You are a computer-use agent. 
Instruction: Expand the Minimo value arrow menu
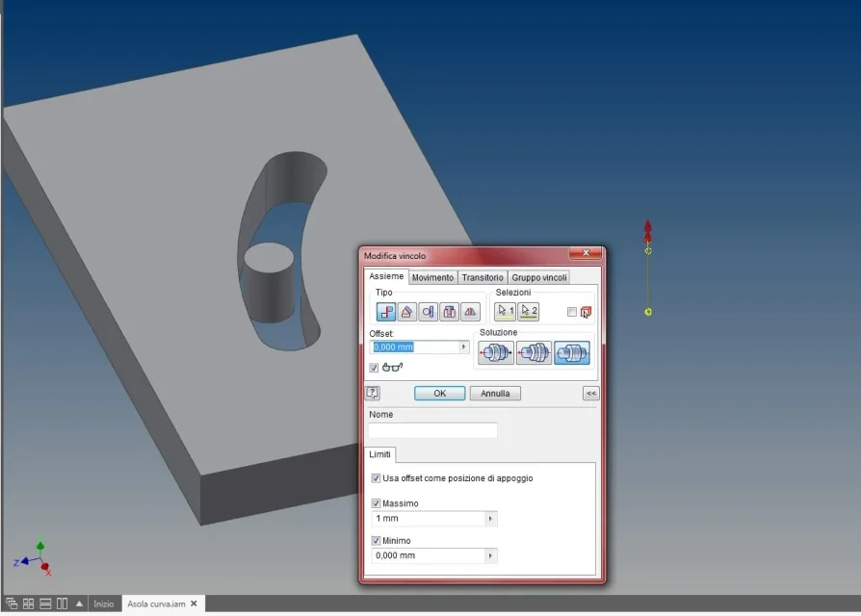491,555
